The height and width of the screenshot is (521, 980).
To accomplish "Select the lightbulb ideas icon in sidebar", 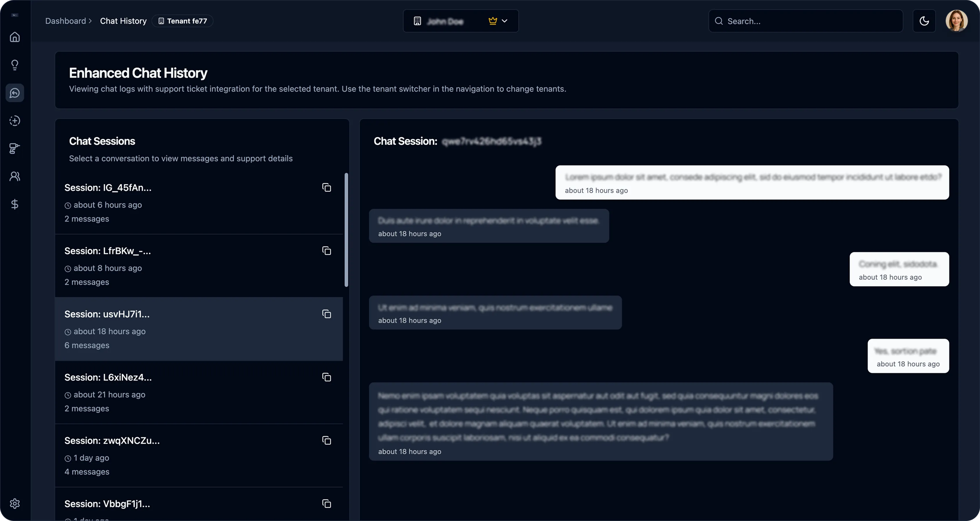I will 15,65.
